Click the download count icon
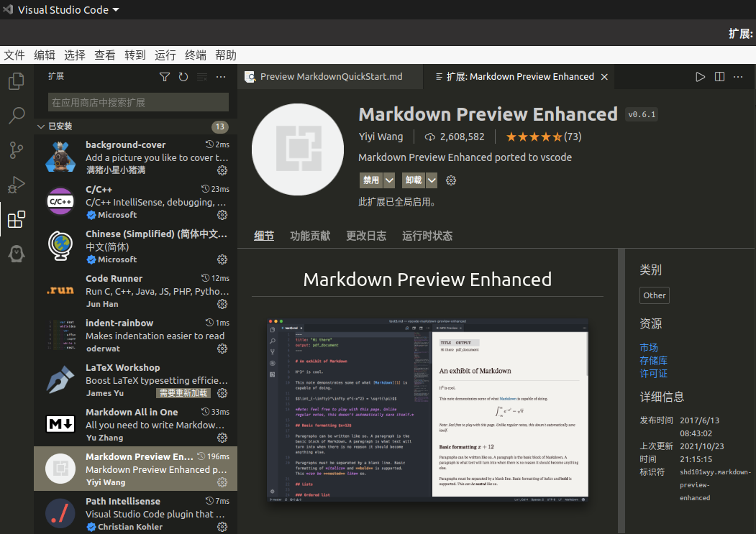 pyautogui.click(x=429, y=137)
